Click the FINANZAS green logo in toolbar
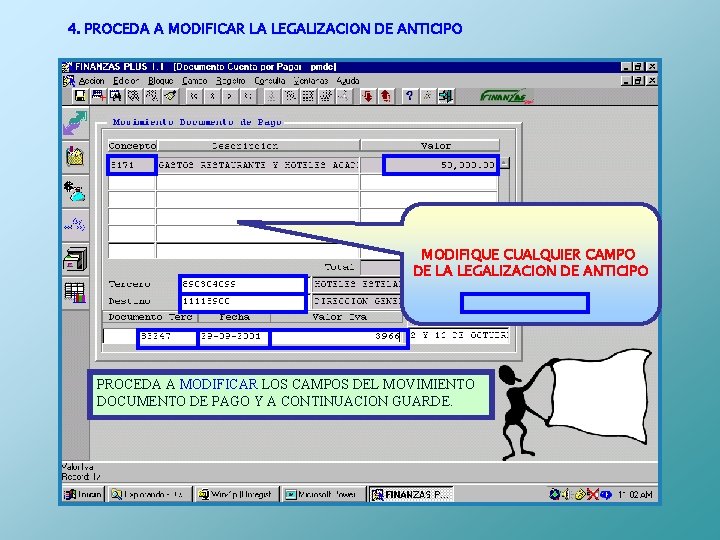The width and height of the screenshot is (720, 540). click(x=507, y=96)
